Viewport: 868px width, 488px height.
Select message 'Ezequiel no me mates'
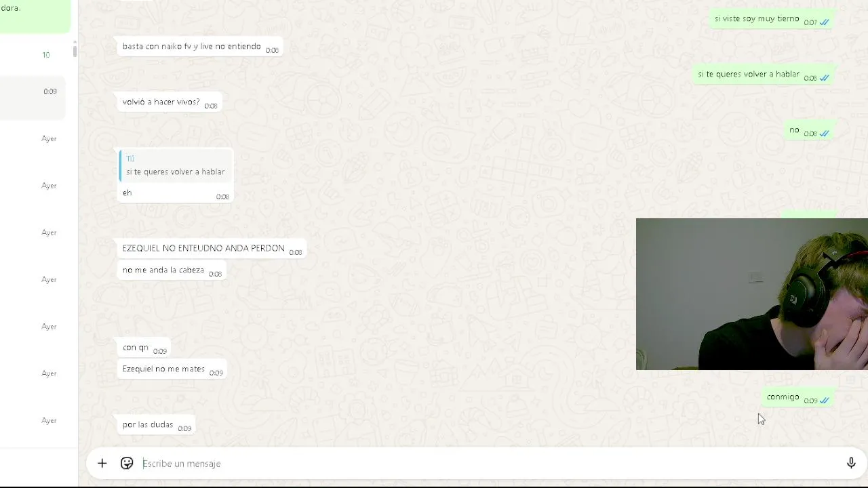click(x=172, y=369)
